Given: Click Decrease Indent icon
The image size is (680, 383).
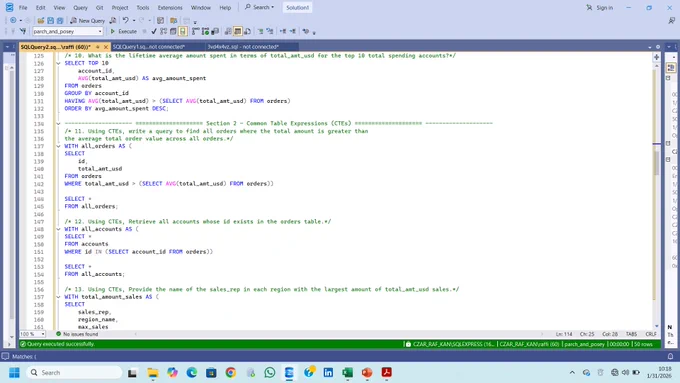Looking at the screenshot, I should point(283,31).
